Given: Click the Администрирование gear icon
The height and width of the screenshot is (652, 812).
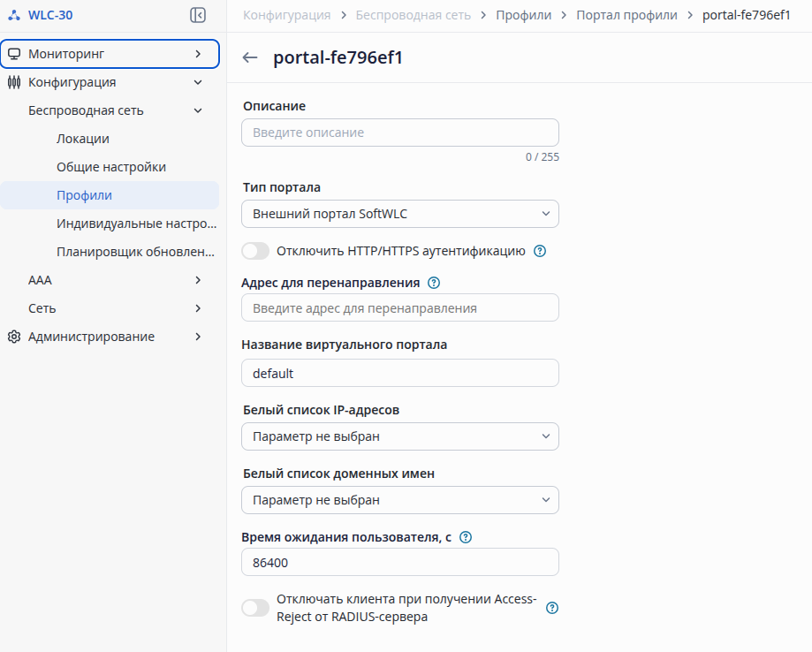Looking at the screenshot, I should point(14,337).
